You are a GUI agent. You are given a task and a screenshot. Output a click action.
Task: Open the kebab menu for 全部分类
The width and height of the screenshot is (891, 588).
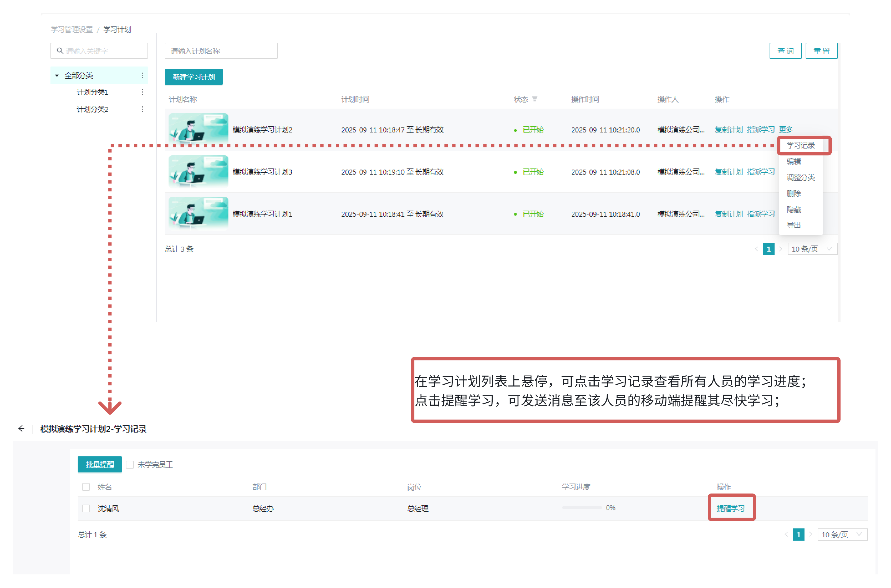click(x=142, y=75)
